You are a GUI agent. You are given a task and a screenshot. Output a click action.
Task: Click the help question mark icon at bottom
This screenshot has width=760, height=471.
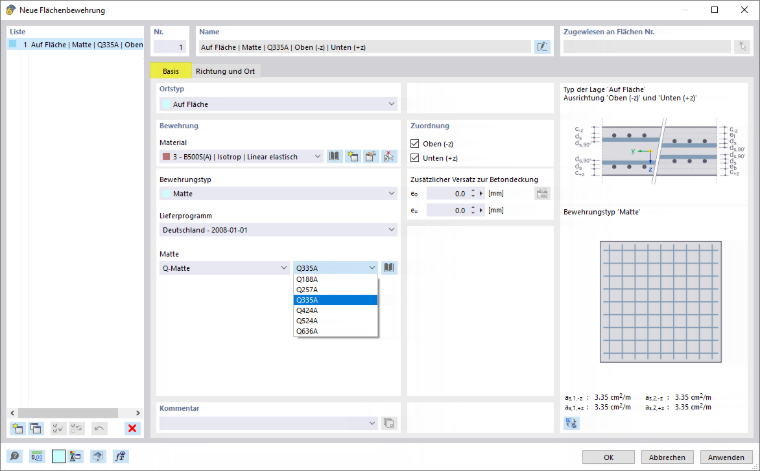tap(98, 456)
